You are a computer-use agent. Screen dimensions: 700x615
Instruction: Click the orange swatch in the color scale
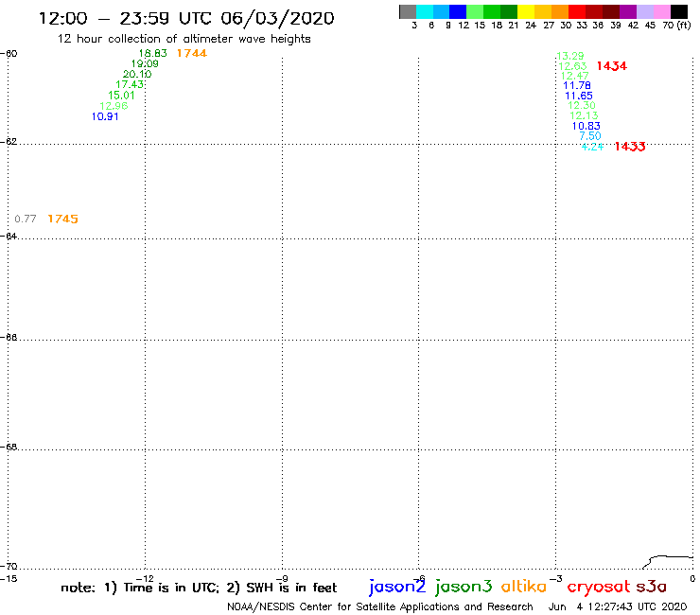coord(560,11)
